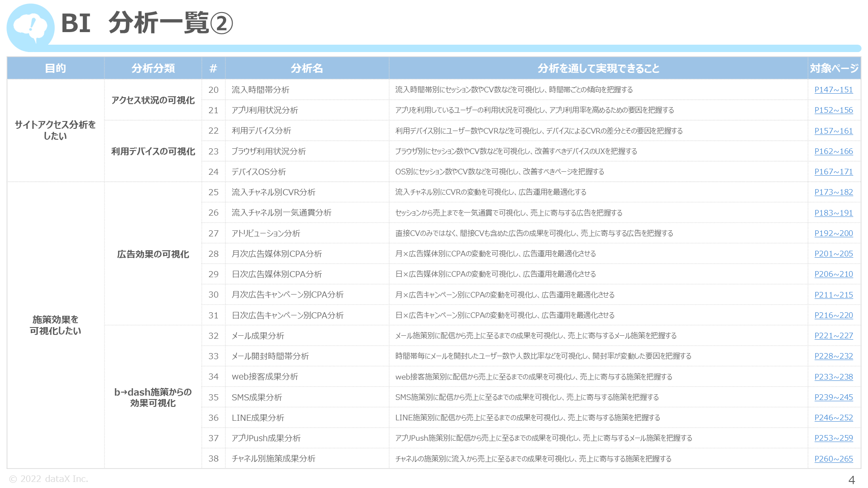Image resolution: width=868 pixels, height=488 pixels.
Task: Open page link P183~191
Action: click(833, 213)
